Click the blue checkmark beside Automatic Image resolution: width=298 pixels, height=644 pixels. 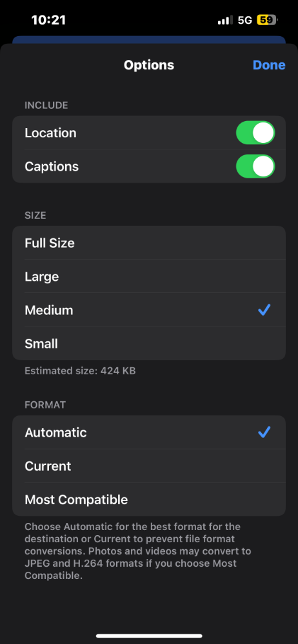[264, 432]
